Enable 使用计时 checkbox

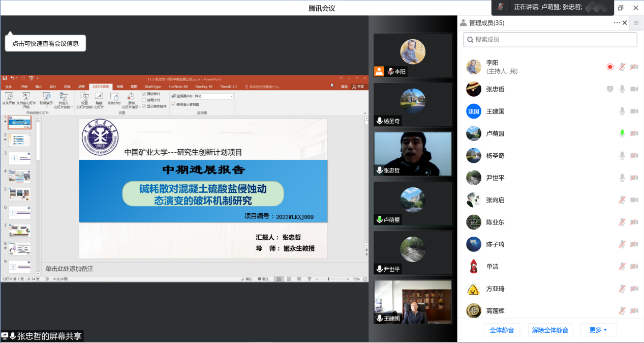click(x=144, y=100)
